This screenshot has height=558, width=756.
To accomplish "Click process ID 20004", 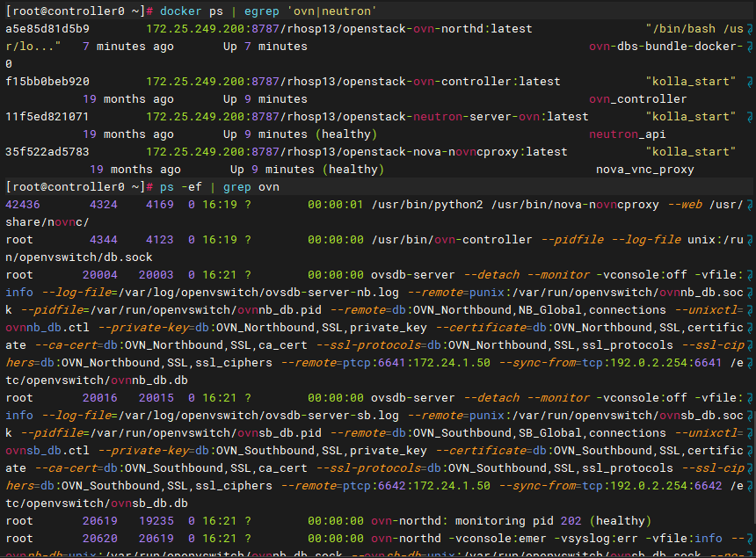I will (100, 275).
